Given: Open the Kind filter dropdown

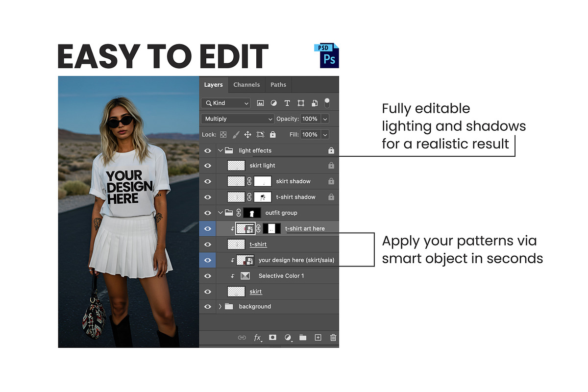Looking at the screenshot, I should click(x=226, y=103).
